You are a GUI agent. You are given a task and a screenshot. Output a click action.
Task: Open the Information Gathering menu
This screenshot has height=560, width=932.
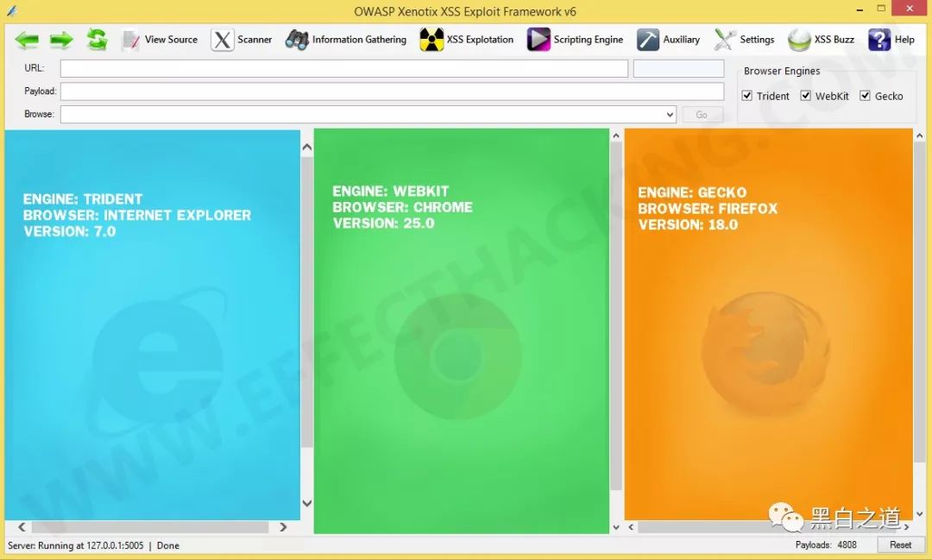(x=360, y=39)
